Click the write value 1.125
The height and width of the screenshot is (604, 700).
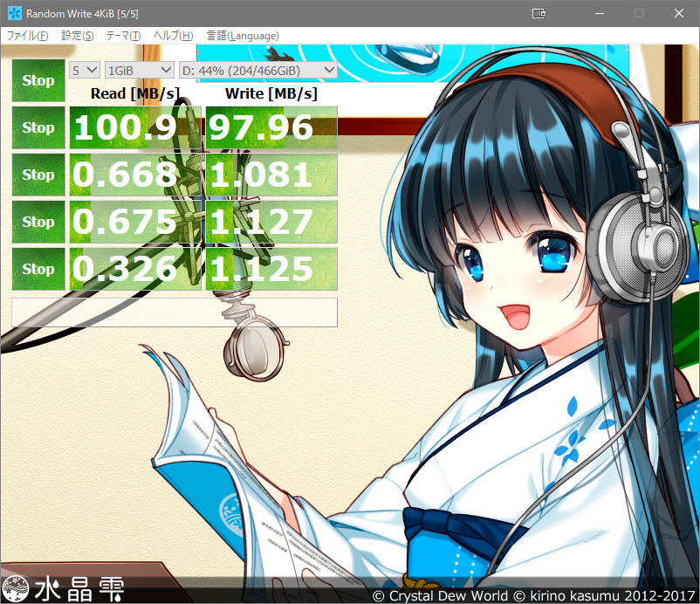271,269
